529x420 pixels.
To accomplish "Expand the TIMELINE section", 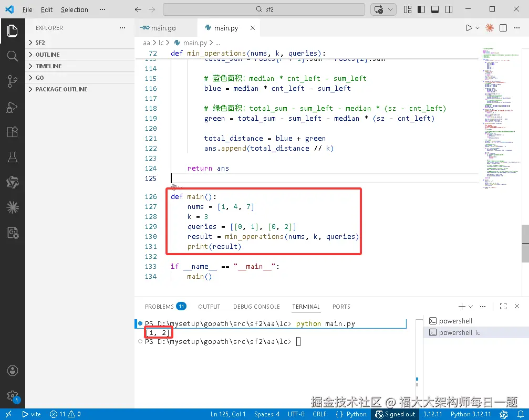I will [x=80, y=66].
